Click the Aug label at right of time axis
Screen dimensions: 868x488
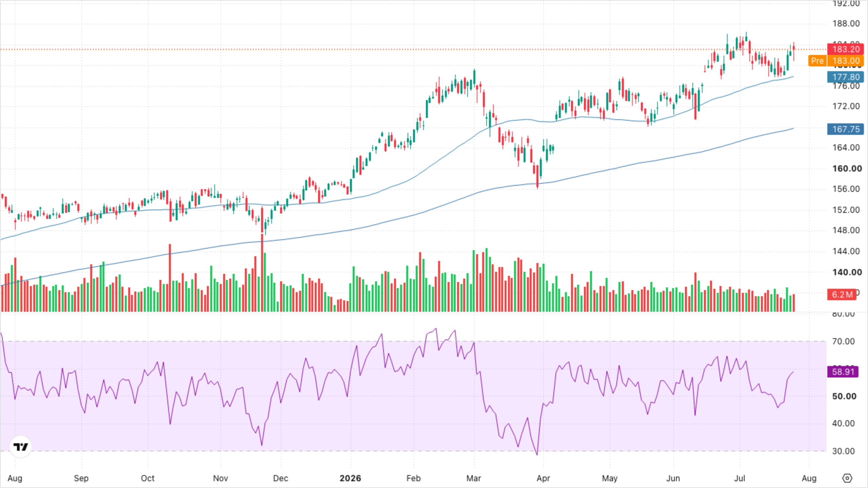(809, 478)
